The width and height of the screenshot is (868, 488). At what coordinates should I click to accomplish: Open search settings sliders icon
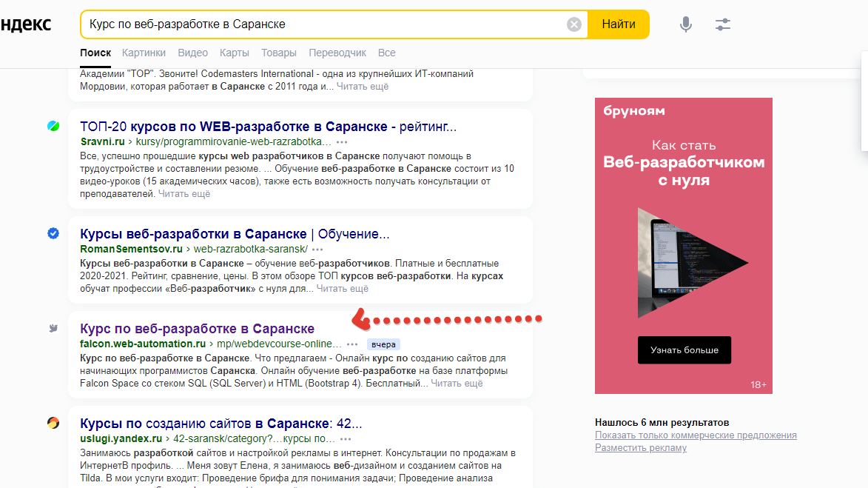(x=723, y=24)
